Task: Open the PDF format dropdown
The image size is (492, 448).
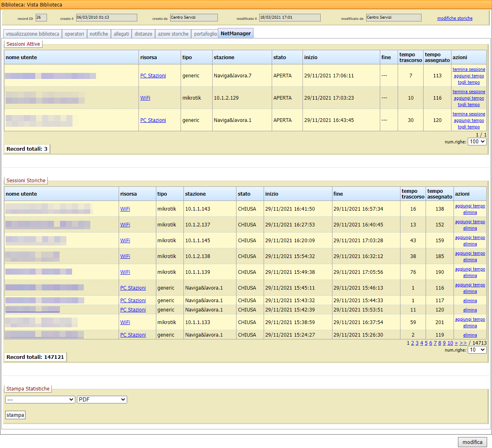Action: click(102, 400)
